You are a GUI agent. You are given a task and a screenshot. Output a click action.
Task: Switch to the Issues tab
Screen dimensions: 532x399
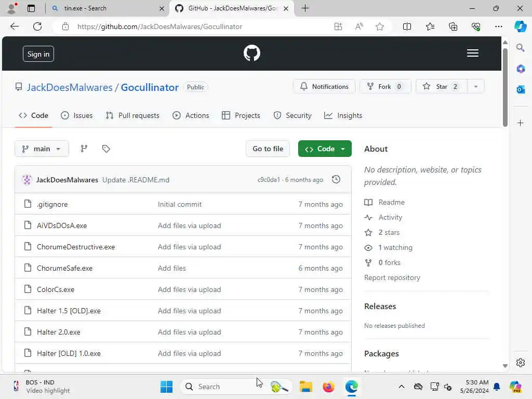[77, 115]
